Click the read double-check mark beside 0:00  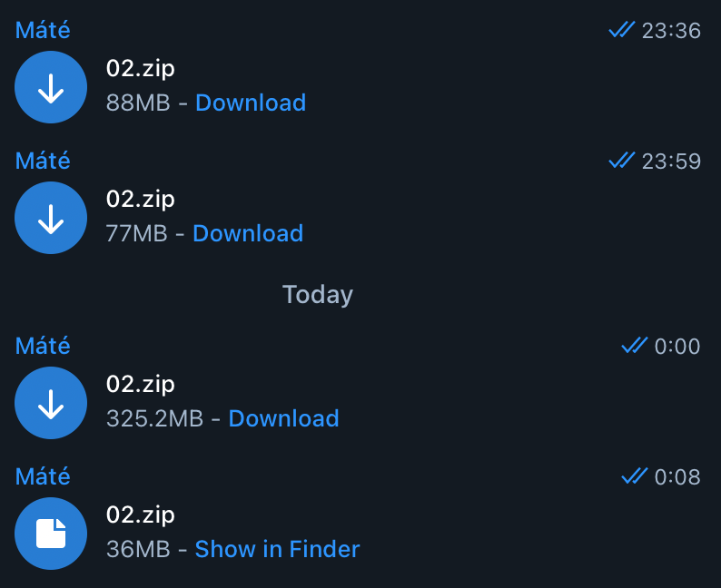pos(634,346)
